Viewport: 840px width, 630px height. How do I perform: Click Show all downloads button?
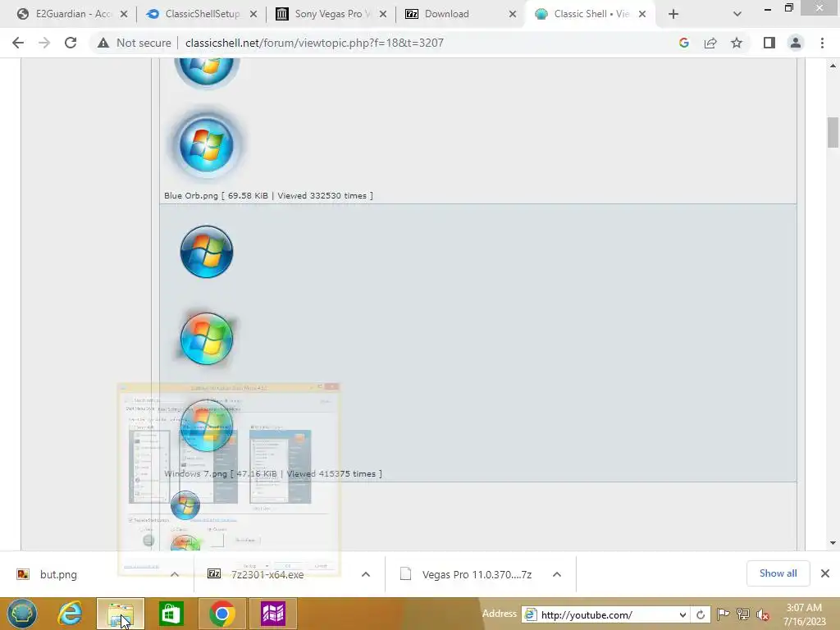pos(778,573)
